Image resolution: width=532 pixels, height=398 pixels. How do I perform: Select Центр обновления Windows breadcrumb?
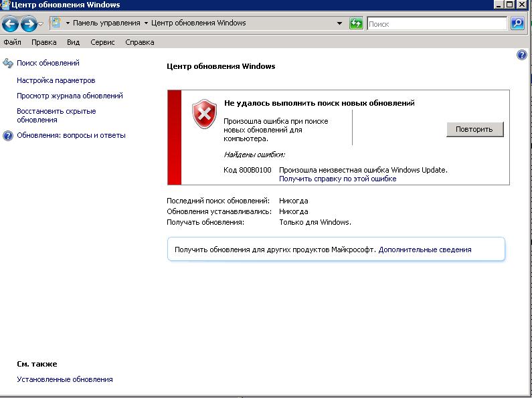(199, 23)
